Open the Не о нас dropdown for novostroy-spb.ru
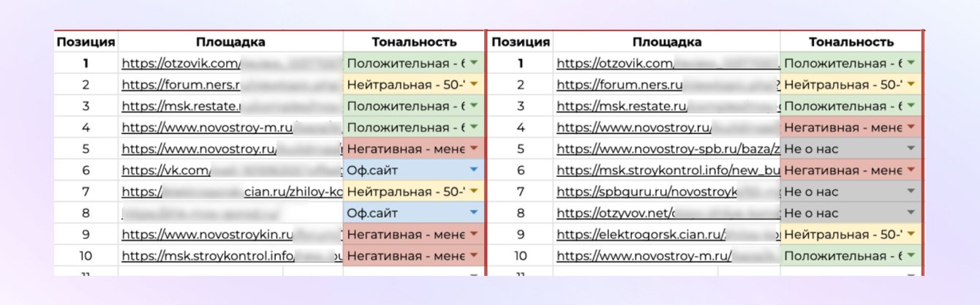980x305 pixels. click(911, 149)
